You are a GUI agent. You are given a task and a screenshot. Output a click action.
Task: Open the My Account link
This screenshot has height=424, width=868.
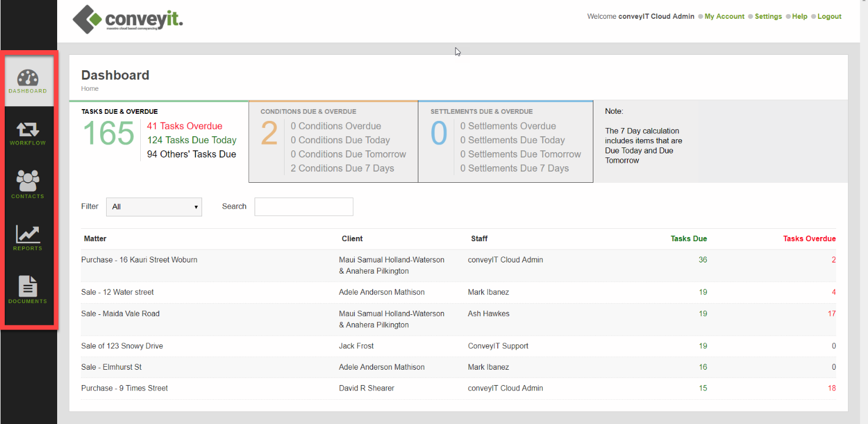tap(724, 17)
